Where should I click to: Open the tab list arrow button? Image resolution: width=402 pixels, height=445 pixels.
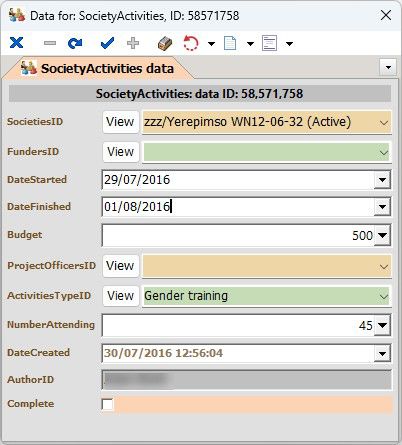pyautogui.click(x=388, y=68)
